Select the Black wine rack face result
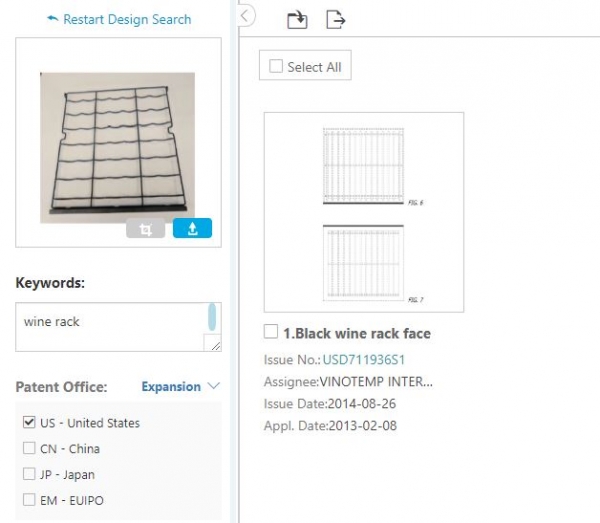Image resolution: width=600 pixels, height=523 pixels. tap(270, 332)
